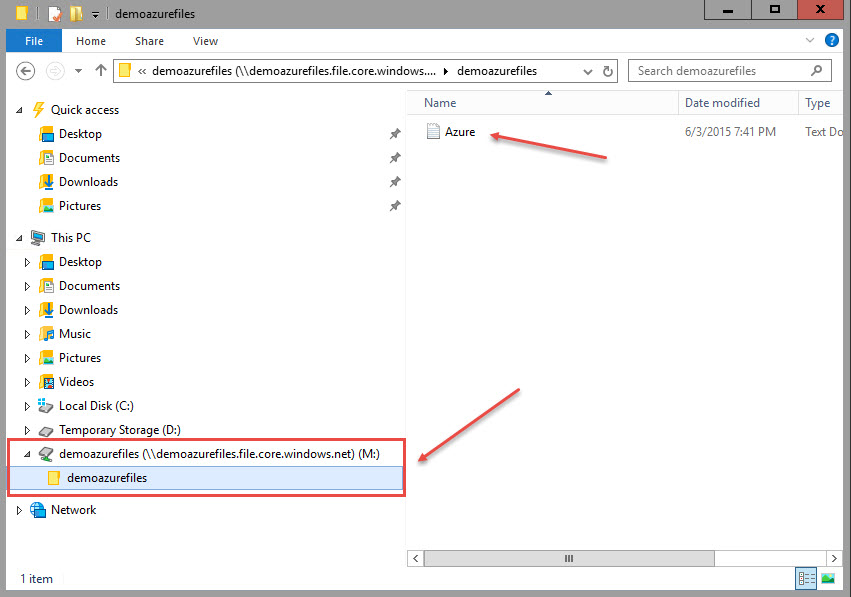Screen dimensions: 851x597
Task: Expand the Music folder node
Action: [x=27, y=334]
